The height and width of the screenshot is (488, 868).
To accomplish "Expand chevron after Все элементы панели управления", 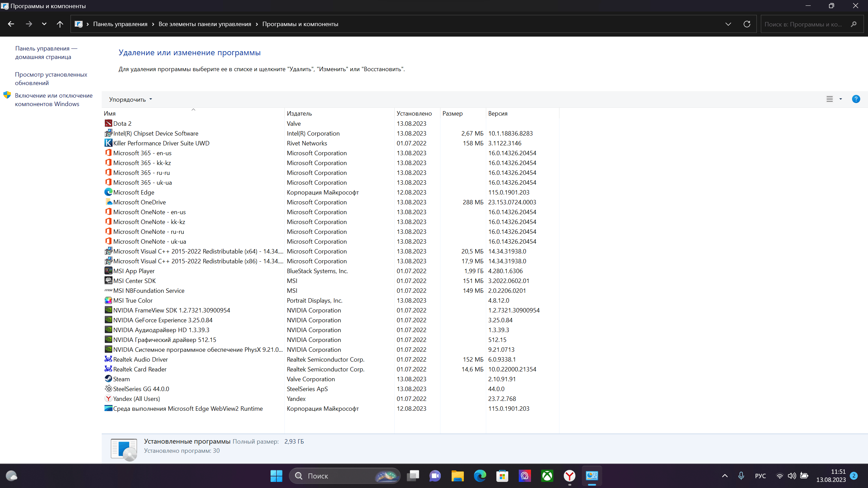I will (257, 24).
